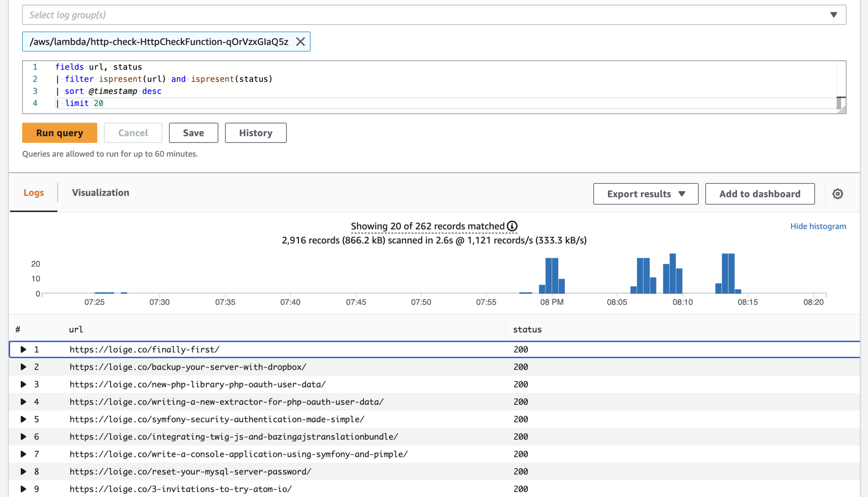Viewport: 868px width, 497px height.
Task: Expand row 2 backup-your-server-with-dropbox entry
Action: click(23, 367)
